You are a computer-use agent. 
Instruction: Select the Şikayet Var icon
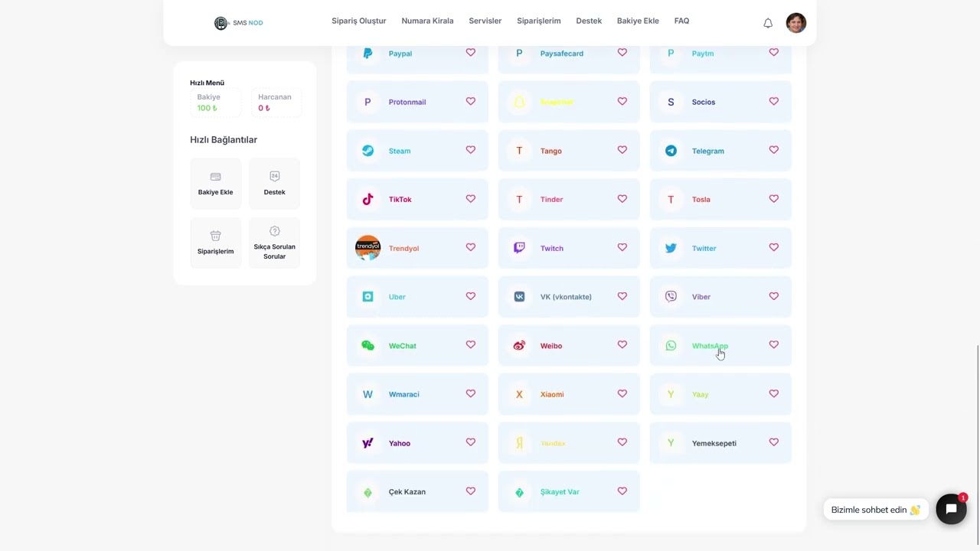(519, 492)
